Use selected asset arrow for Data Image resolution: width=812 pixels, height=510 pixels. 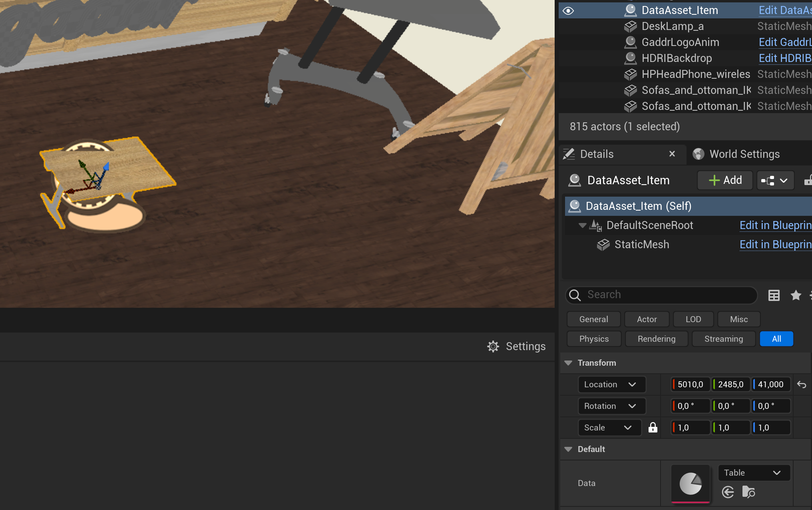(x=728, y=492)
